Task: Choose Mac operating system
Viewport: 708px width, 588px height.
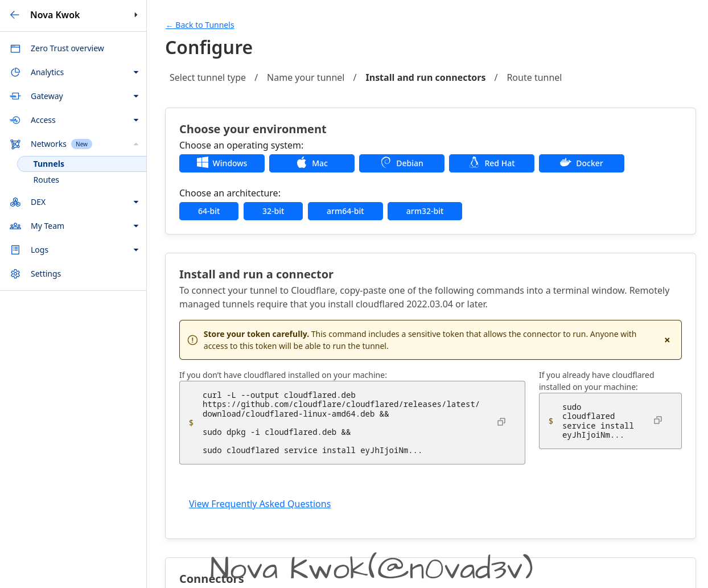Action: 312,163
